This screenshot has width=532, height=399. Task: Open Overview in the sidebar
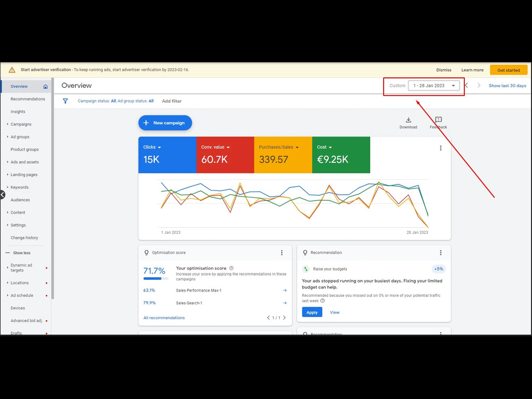tap(19, 87)
